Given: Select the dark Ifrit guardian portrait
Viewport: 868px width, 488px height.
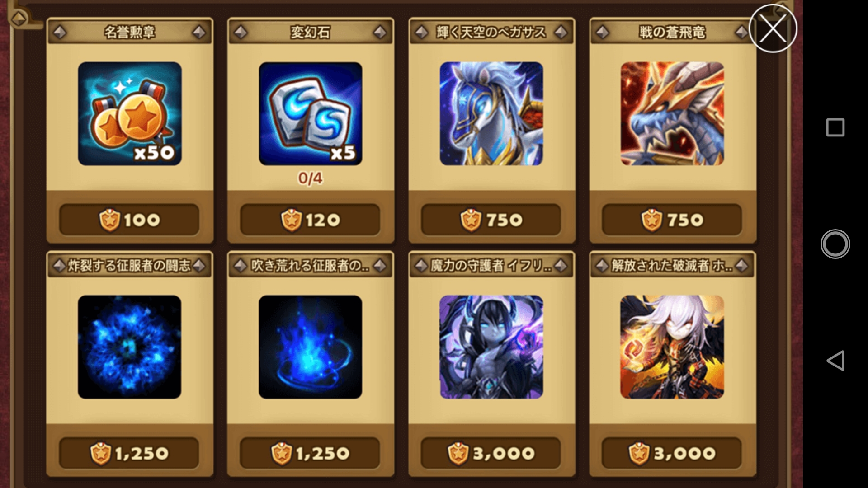Looking at the screenshot, I should click(491, 347).
